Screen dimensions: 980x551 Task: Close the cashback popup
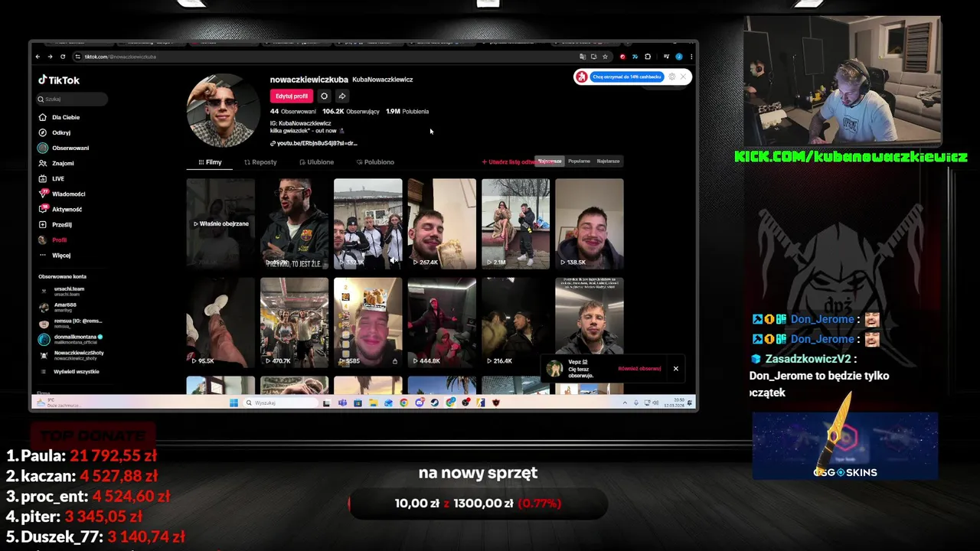(683, 77)
